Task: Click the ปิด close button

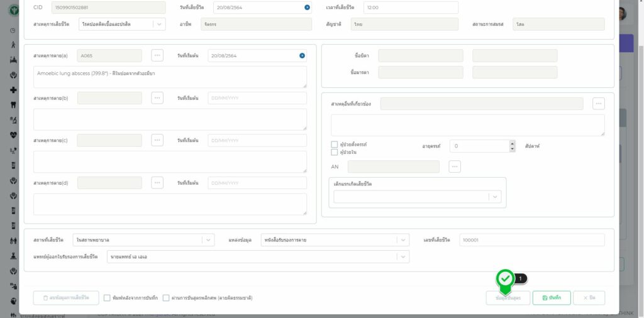Action: click(x=589, y=298)
